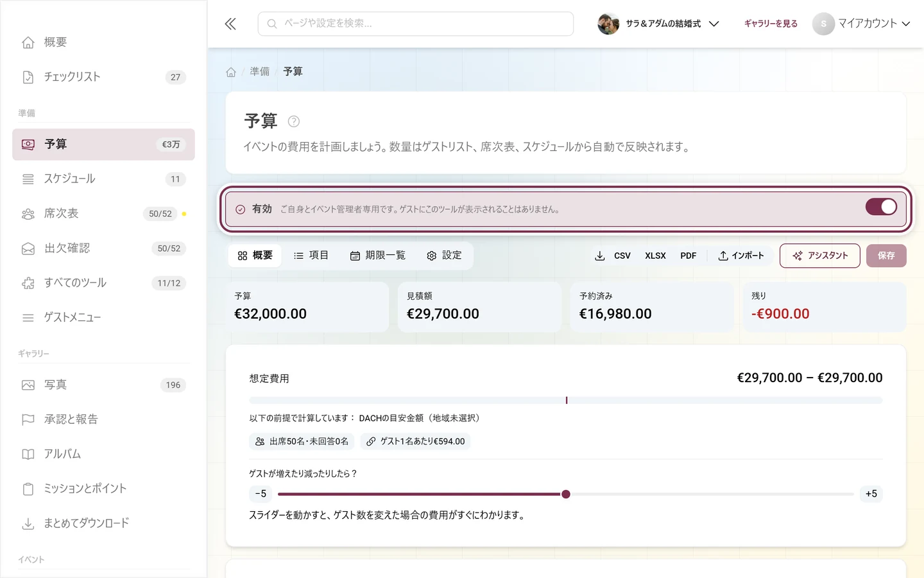Open the アシスタント button
924x578 pixels.
tap(820, 256)
